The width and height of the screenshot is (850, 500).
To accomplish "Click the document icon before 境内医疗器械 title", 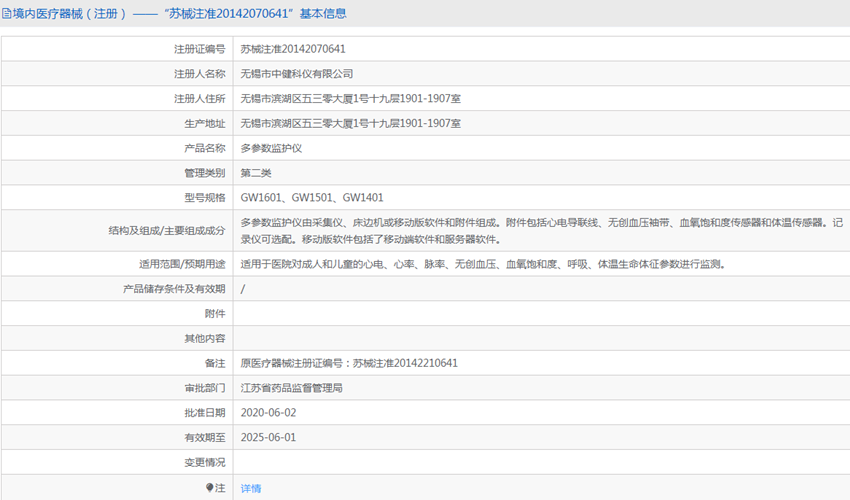I will [7, 14].
